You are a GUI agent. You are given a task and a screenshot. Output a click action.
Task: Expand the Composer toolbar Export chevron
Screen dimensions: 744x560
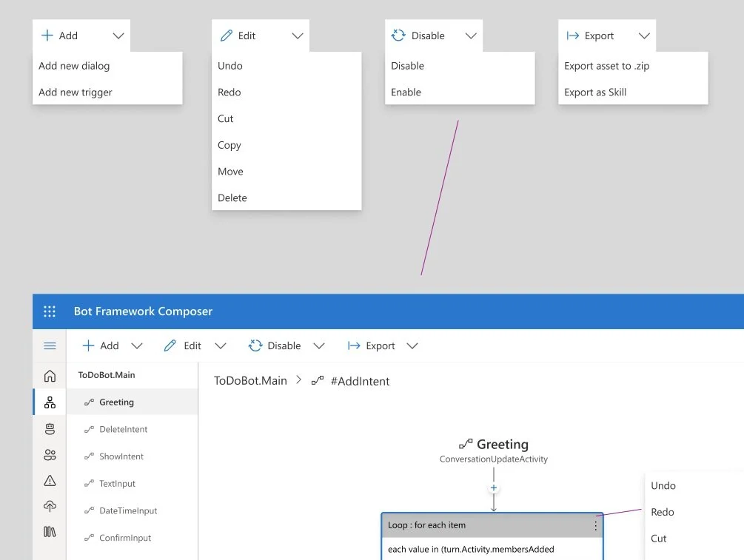412,345
